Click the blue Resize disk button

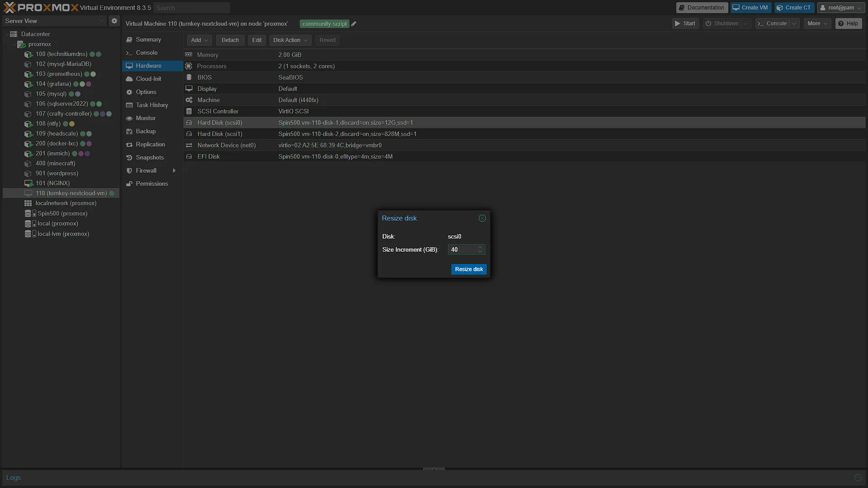[x=469, y=269]
